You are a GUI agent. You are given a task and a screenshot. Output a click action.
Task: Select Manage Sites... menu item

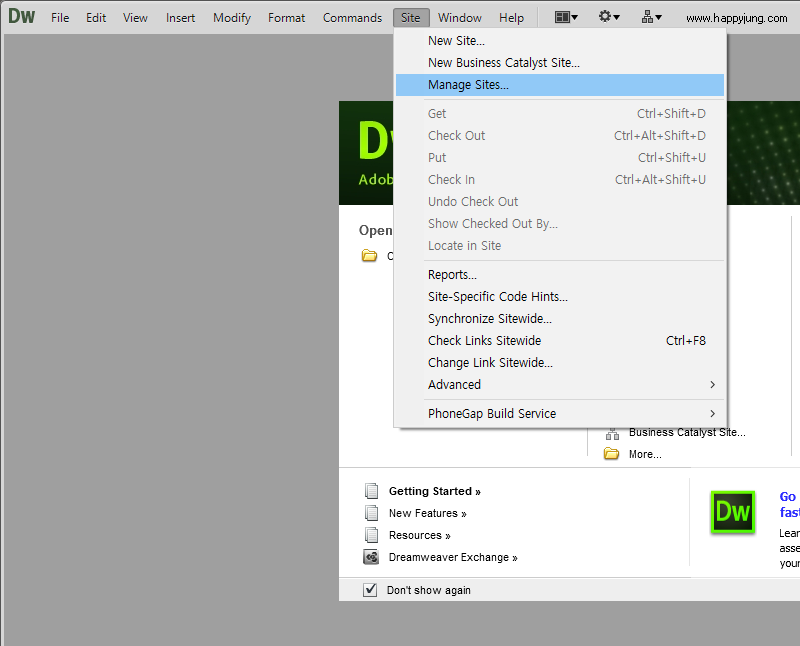(560, 85)
